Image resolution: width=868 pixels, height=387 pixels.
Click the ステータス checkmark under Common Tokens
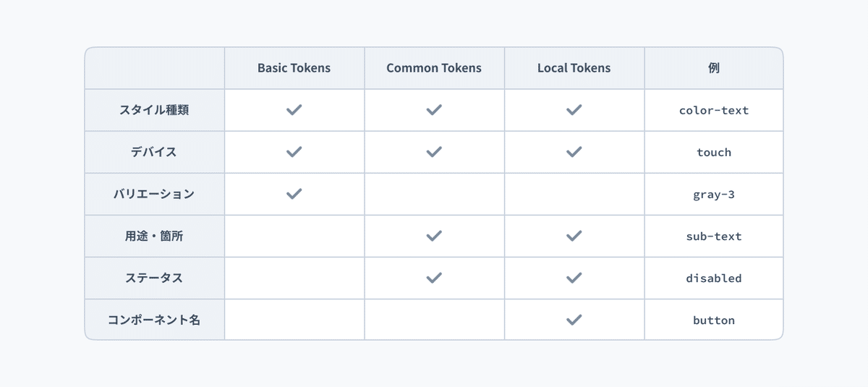pos(434,278)
